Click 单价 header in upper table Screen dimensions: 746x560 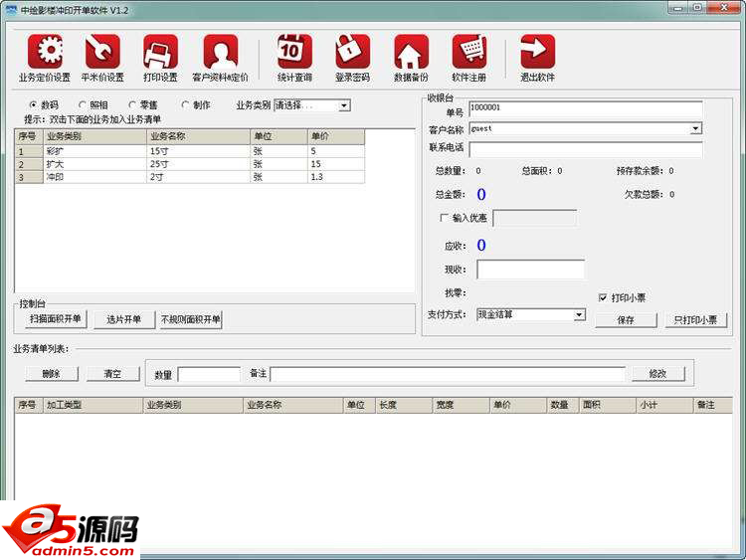click(x=336, y=136)
